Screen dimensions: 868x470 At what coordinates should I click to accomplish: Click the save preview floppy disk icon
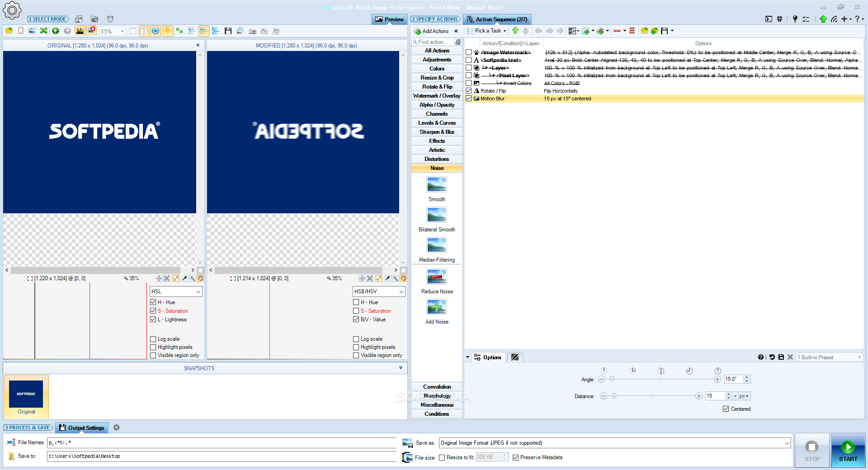[x=228, y=31]
